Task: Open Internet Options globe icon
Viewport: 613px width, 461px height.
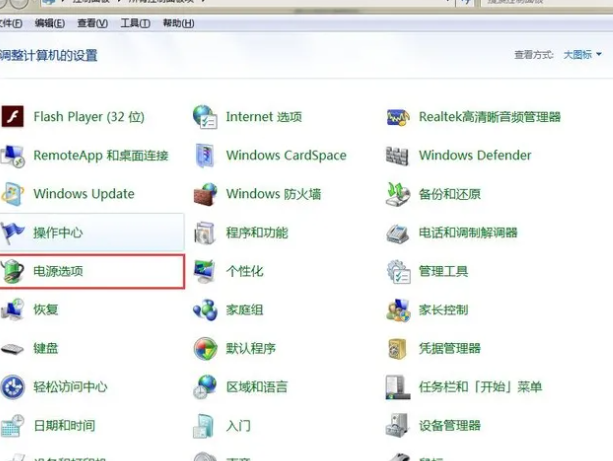Action: (x=205, y=117)
